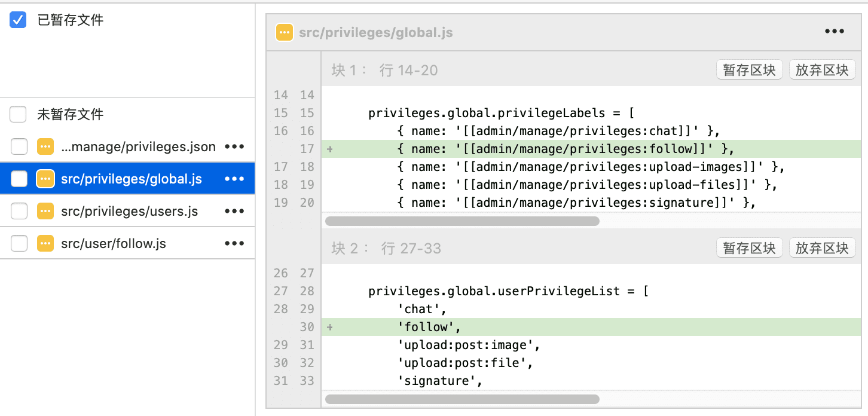Screen dimensions: 868x416
Task: Click yellow file icon in diff header
Action: click(284, 32)
